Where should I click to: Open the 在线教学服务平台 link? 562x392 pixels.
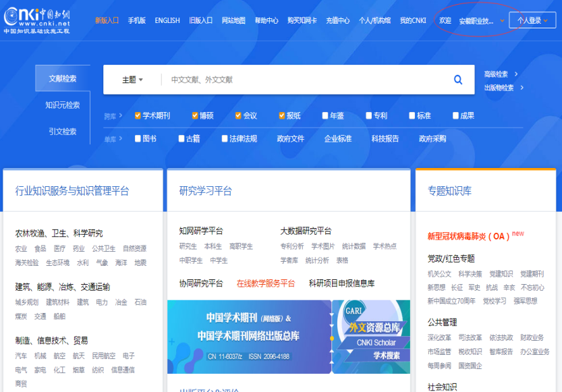[x=265, y=283]
